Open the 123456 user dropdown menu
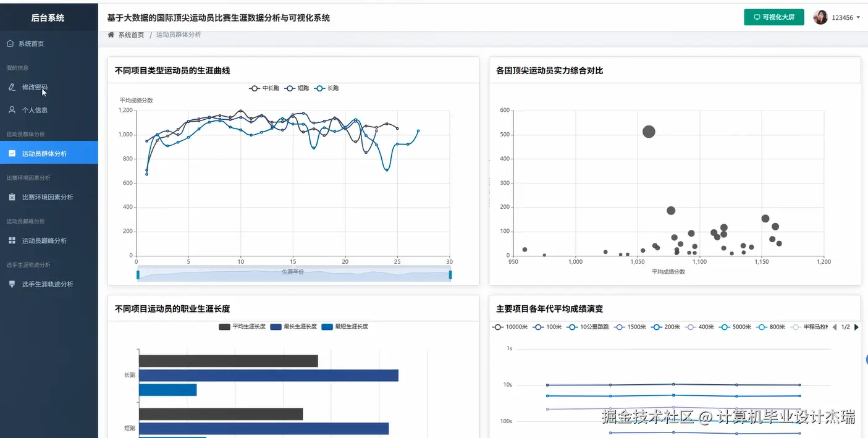 (846, 17)
